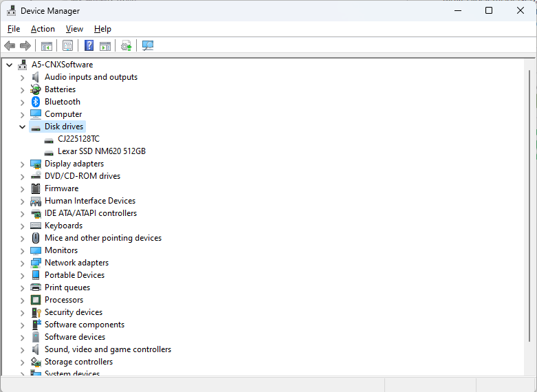Click the Bluetooth category icon
Screen dimensions: 537x392
[x=36, y=102]
